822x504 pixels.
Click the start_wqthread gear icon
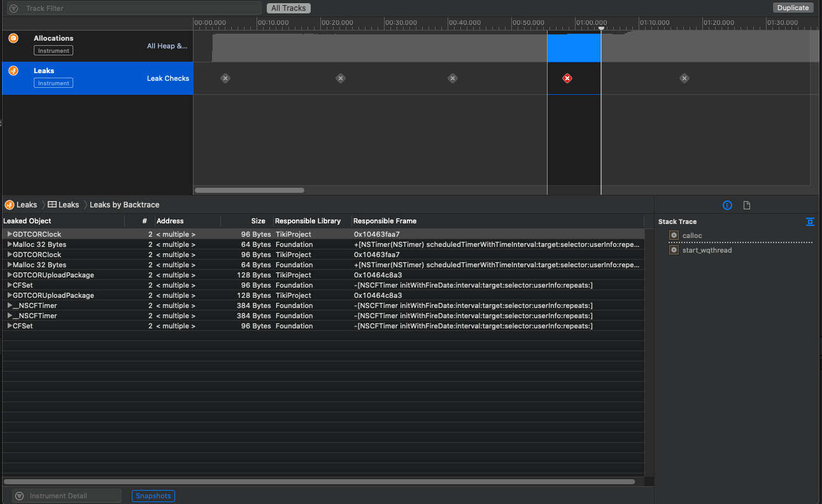point(674,249)
